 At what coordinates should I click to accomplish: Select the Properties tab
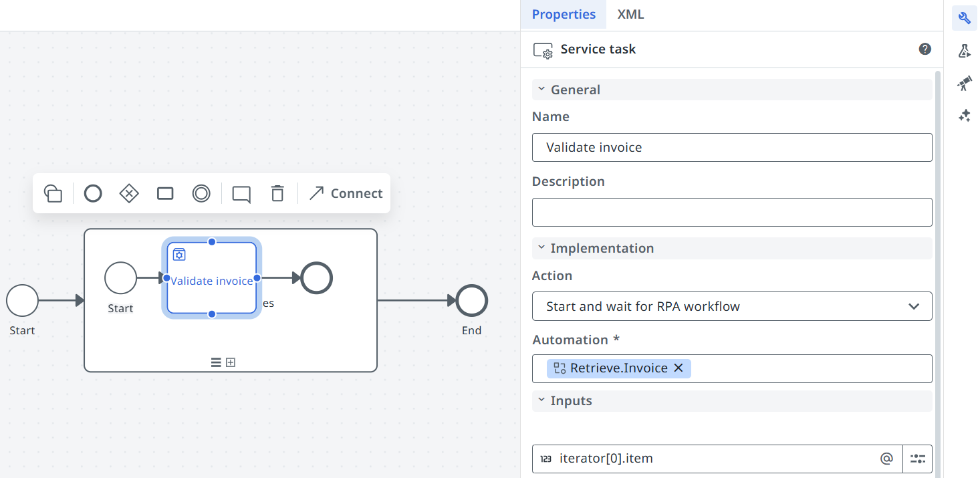564,14
